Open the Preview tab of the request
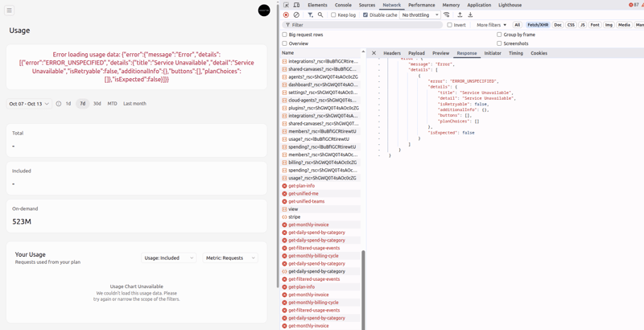The width and height of the screenshot is (644, 330). [440, 53]
